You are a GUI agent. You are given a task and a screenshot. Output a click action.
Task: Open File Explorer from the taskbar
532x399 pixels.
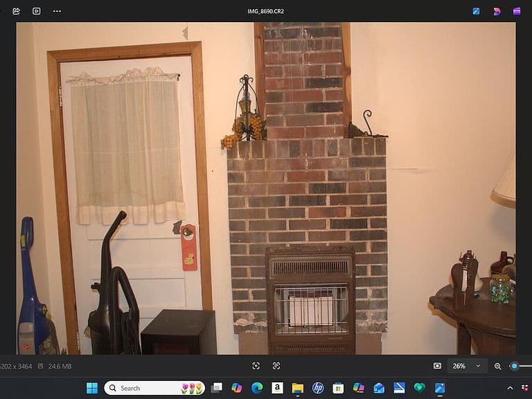point(298,388)
